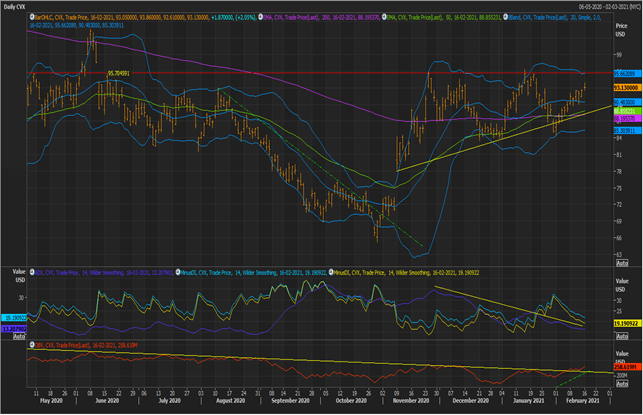Image resolution: width=643 pixels, height=415 pixels.
Task: Click Auto scale on the price axis
Action: (622, 263)
